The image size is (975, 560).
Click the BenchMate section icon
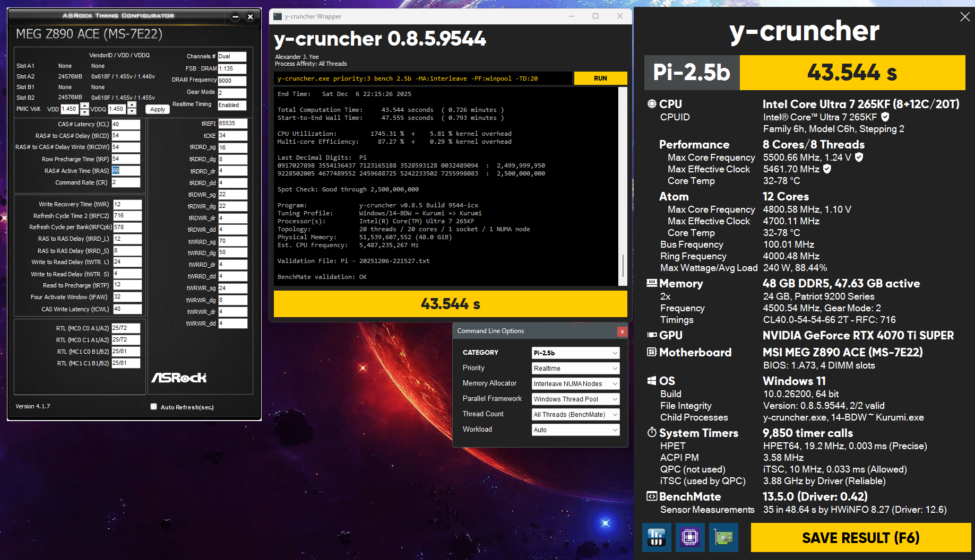tap(652, 496)
